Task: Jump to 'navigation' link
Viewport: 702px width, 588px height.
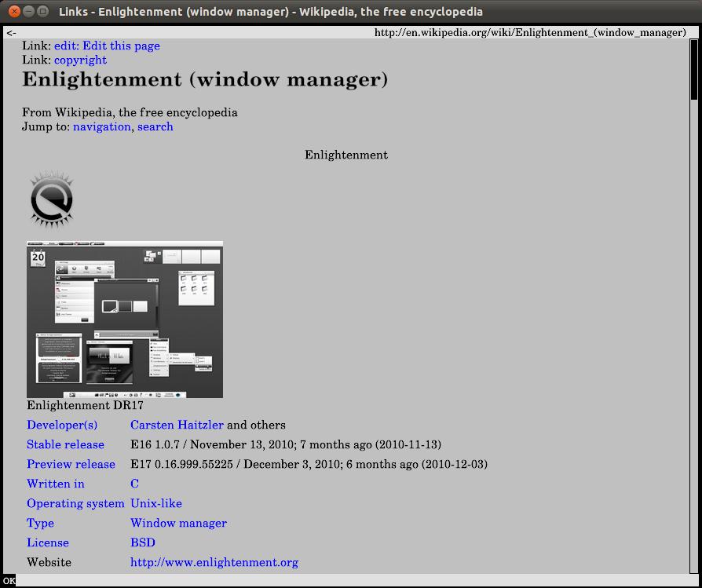Action: tap(101, 126)
